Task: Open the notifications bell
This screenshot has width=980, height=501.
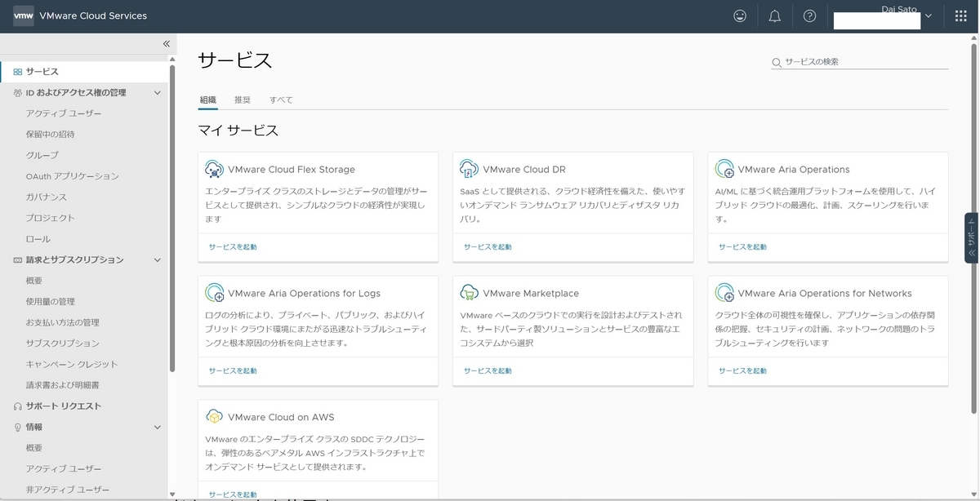Action: [775, 16]
